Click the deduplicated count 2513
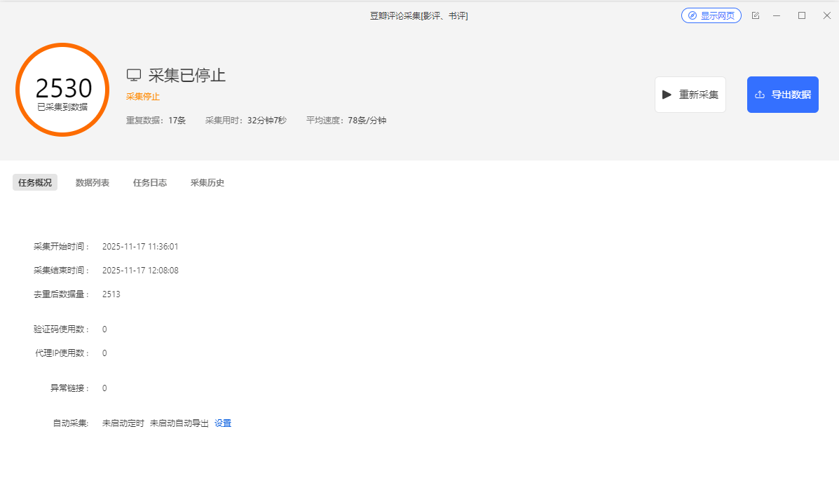This screenshot has height=504, width=839. [111, 294]
